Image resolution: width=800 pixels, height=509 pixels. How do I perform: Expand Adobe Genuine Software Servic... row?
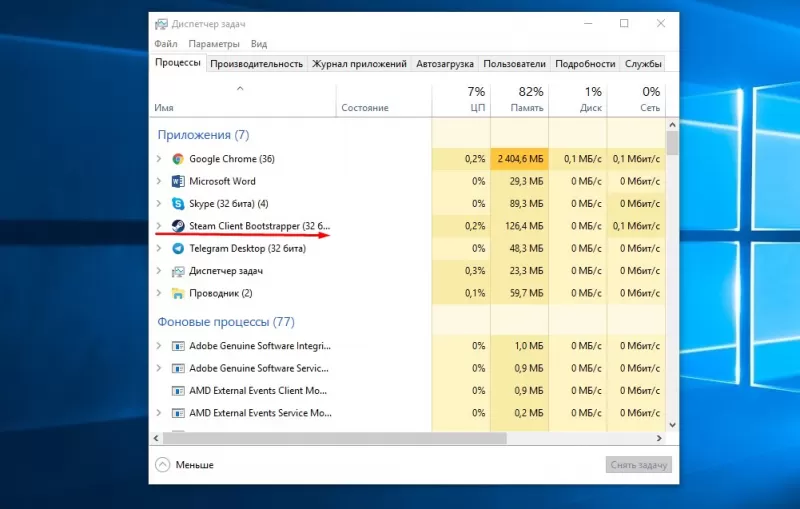point(159,368)
